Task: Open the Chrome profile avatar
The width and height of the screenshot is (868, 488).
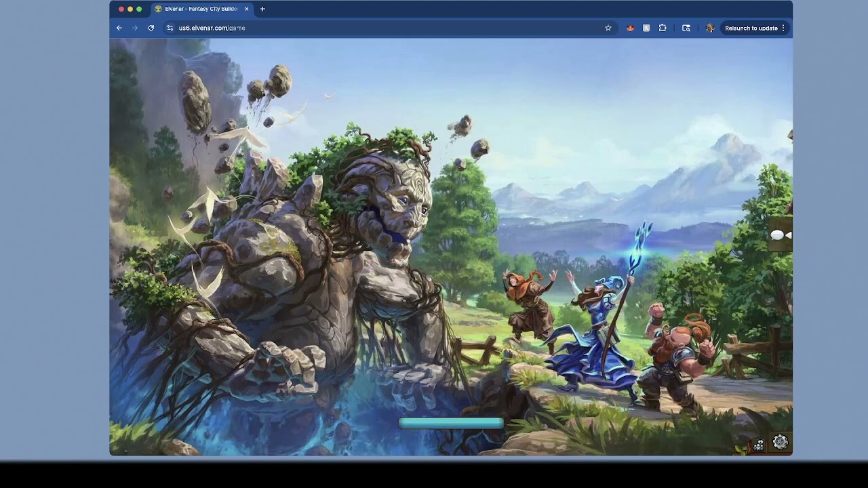Action: pos(710,28)
